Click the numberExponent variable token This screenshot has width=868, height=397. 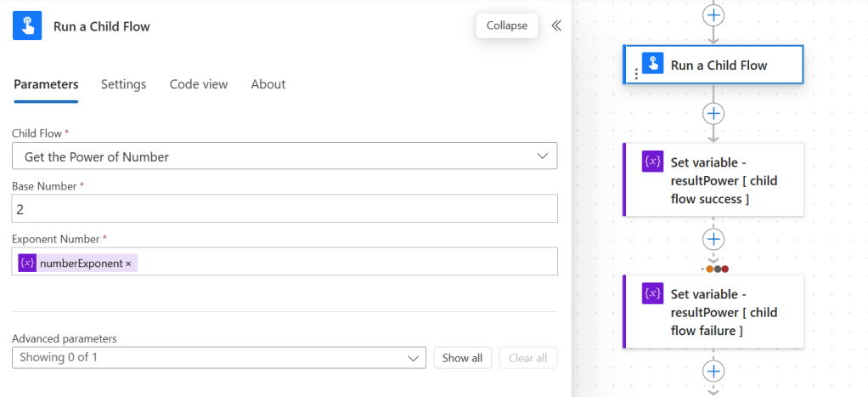[77, 264]
